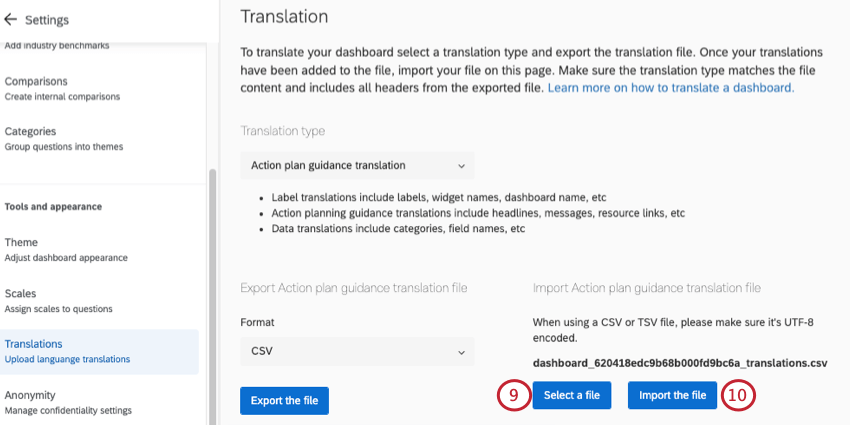Click the Settings header title

pyautogui.click(x=46, y=19)
